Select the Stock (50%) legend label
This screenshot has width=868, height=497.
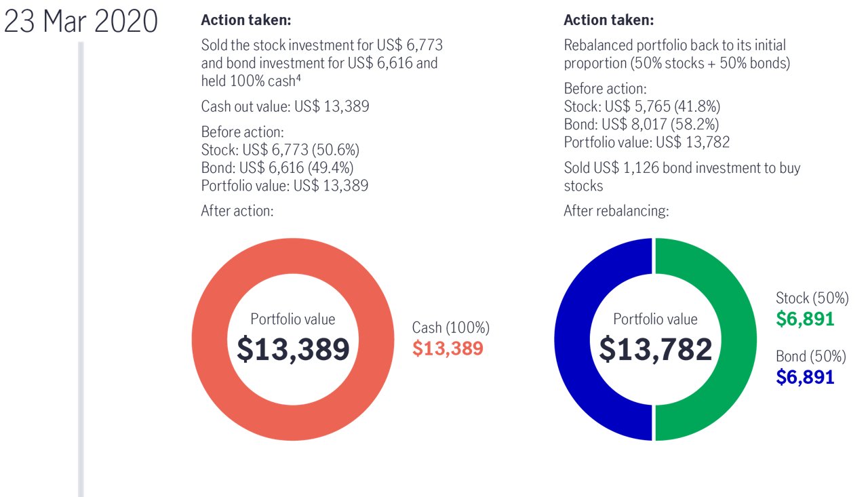pos(812,298)
